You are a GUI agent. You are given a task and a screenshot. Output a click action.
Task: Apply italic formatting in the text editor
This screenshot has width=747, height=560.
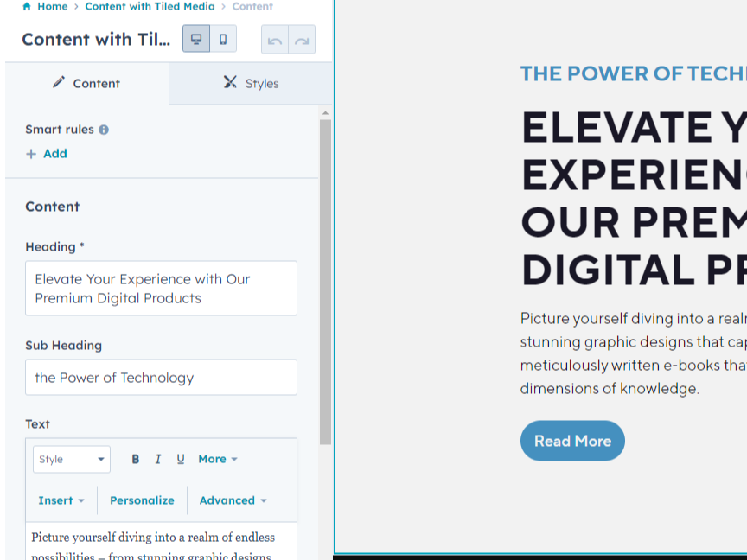click(x=158, y=460)
